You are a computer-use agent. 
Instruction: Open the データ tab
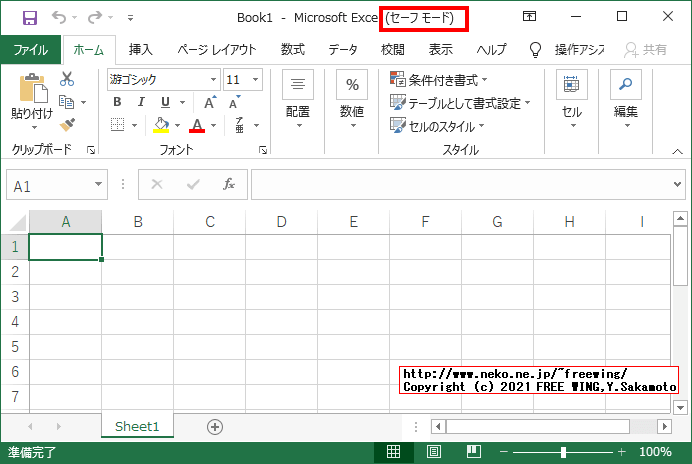(343, 49)
